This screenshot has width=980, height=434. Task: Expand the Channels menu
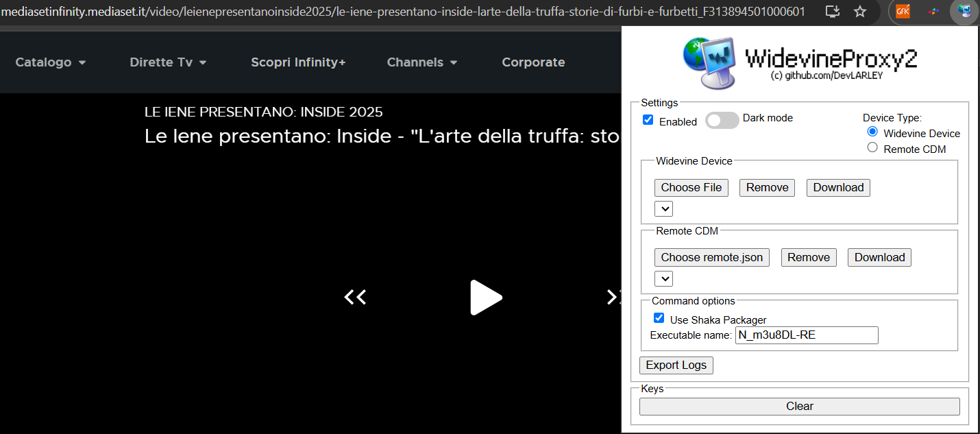point(422,62)
